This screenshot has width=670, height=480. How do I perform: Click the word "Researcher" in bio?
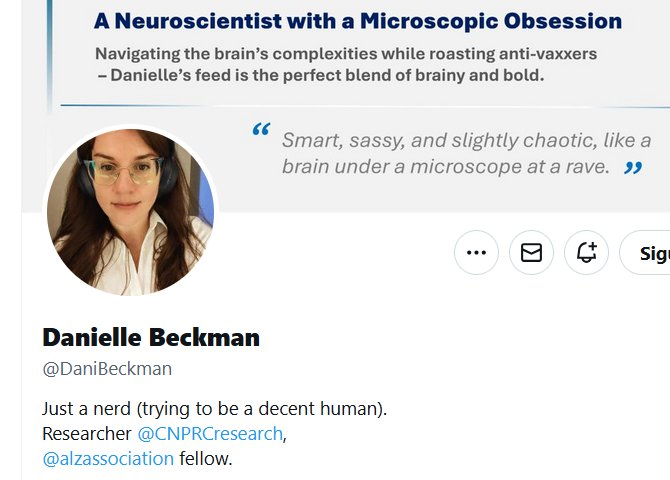tap(87, 434)
